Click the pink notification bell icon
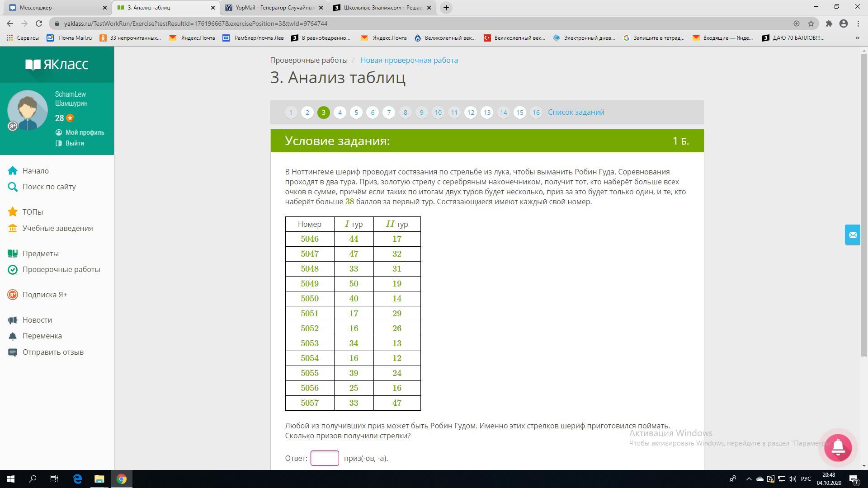This screenshot has height=488, width=868. [838, 447]
